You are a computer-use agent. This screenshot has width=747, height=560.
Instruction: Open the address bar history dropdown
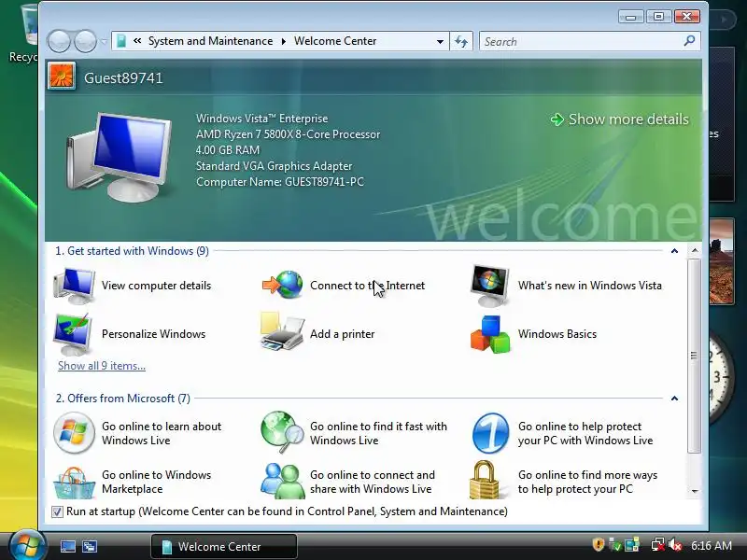[440, 41]
